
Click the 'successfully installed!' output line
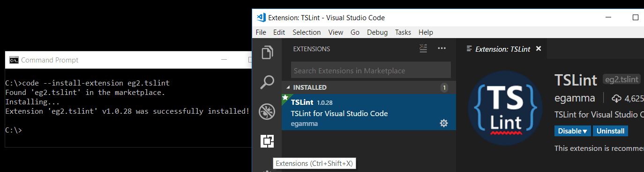(127, 111)
